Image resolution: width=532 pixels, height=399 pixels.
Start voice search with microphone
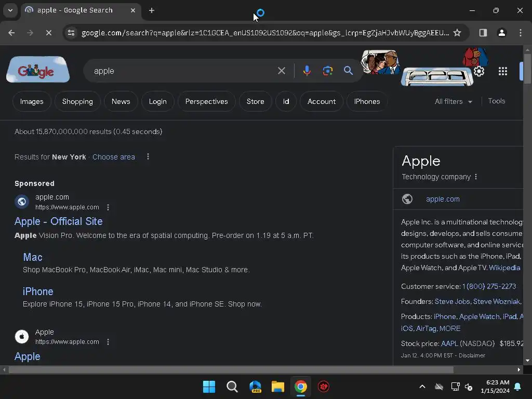(307, 71)
